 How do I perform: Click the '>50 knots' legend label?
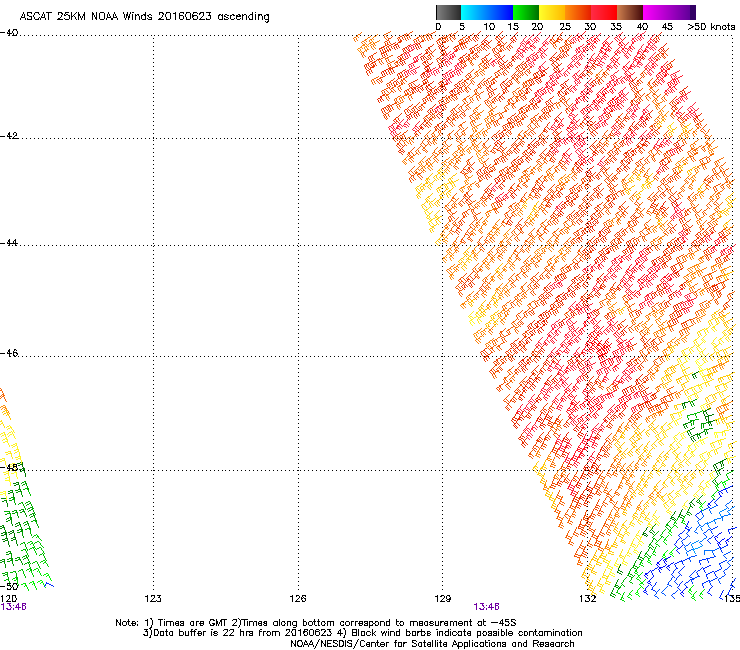(711, 27)
